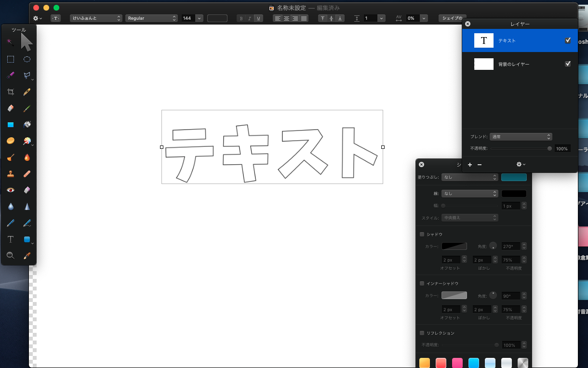Add a new layer with plus button
This screenshot has width=588, height=368.
pyautogui.click(x=470, y=165)
